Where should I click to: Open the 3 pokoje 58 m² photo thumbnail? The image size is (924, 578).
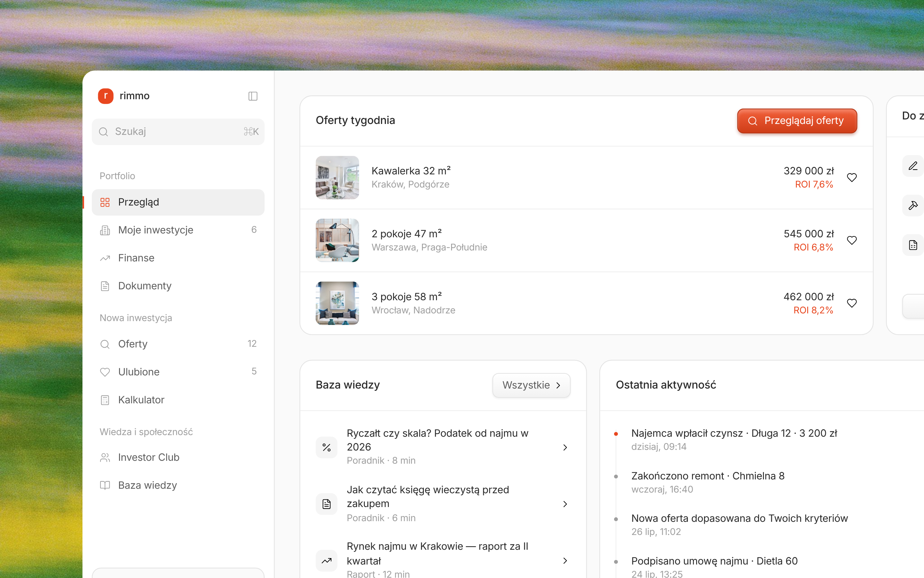click(x=337, y=303)
